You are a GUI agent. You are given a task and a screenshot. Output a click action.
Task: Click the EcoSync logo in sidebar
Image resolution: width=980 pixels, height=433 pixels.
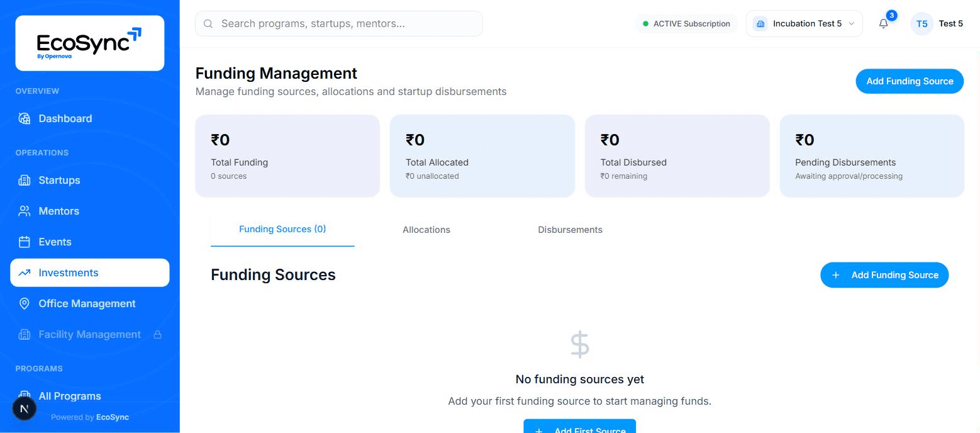[x=89, y=43]
